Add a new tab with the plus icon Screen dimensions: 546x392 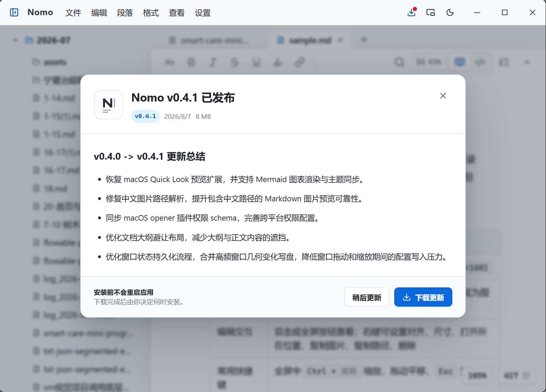(x=364, y=40)
